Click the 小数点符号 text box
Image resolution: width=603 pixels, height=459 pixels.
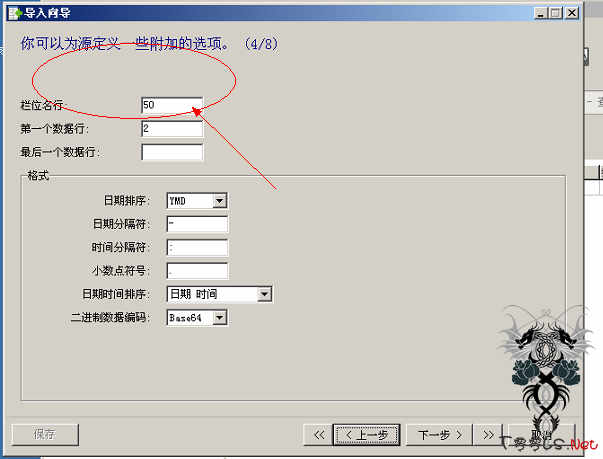197,271
